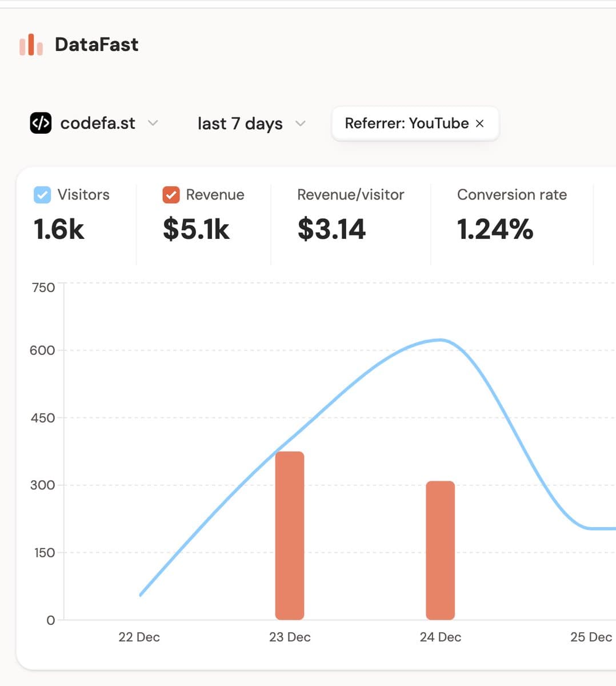Click the 150 y-axis label
The width and height of the screenshot is (616, 686).
[45, 553]
